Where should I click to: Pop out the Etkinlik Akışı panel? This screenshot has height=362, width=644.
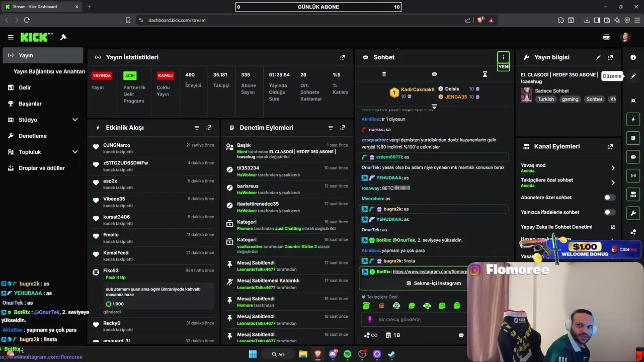209,128
